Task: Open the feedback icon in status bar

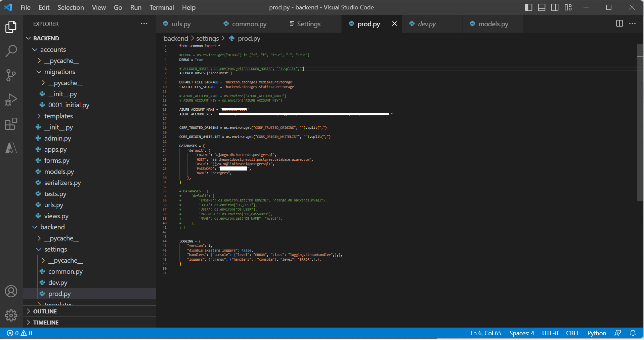Action: point(618,333)
